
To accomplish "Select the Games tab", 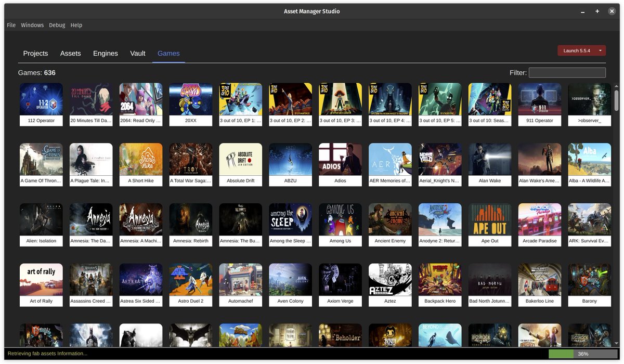I will pyautogui.click(x=168, y=53).
